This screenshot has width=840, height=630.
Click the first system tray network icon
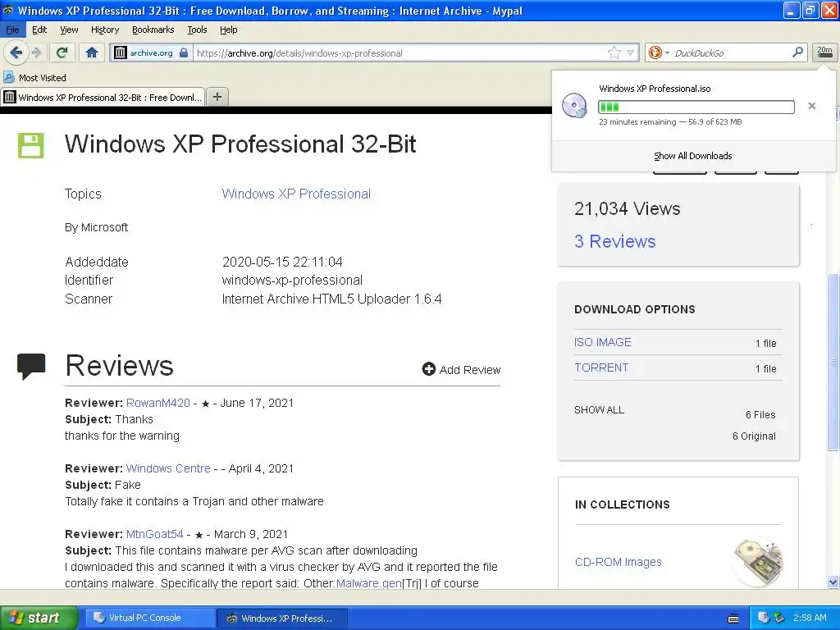[x=764, y=619]
